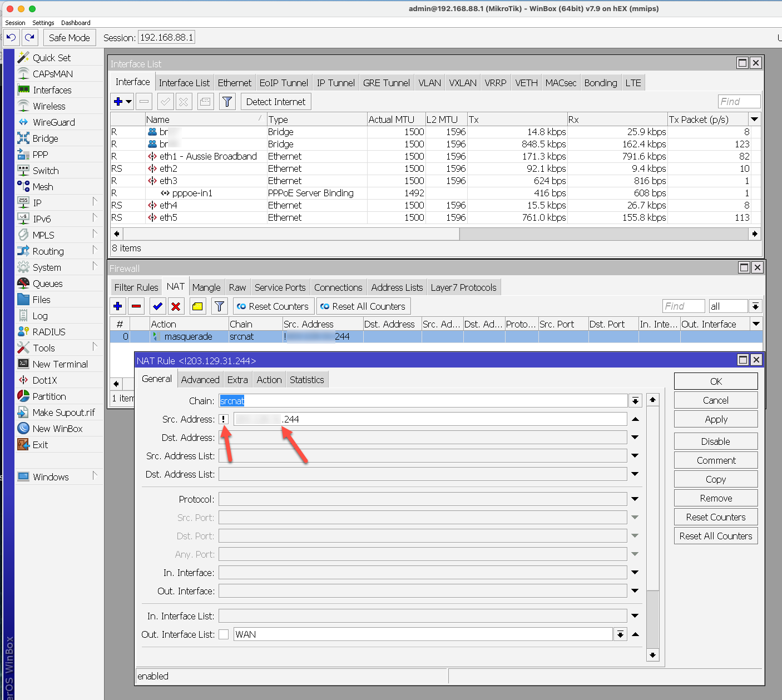
Task: Open the Chain dropdown in the NAT rule
Action: point(635,400)
